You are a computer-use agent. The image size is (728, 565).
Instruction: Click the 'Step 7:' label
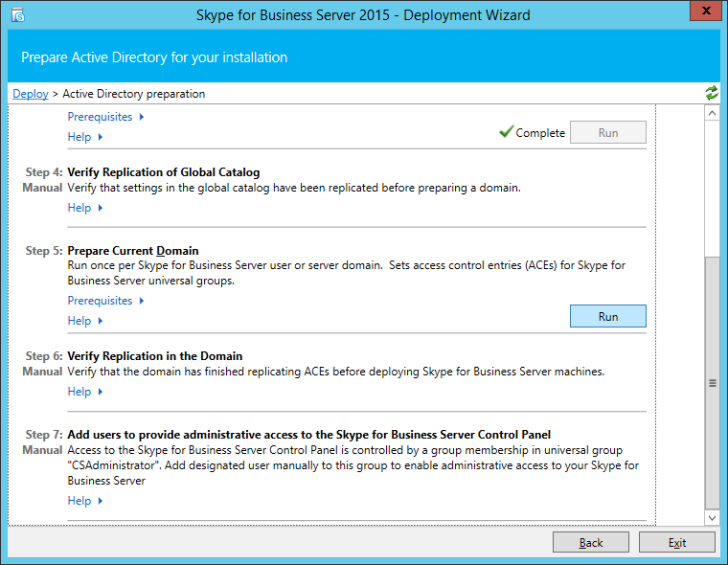pos(44,435)
